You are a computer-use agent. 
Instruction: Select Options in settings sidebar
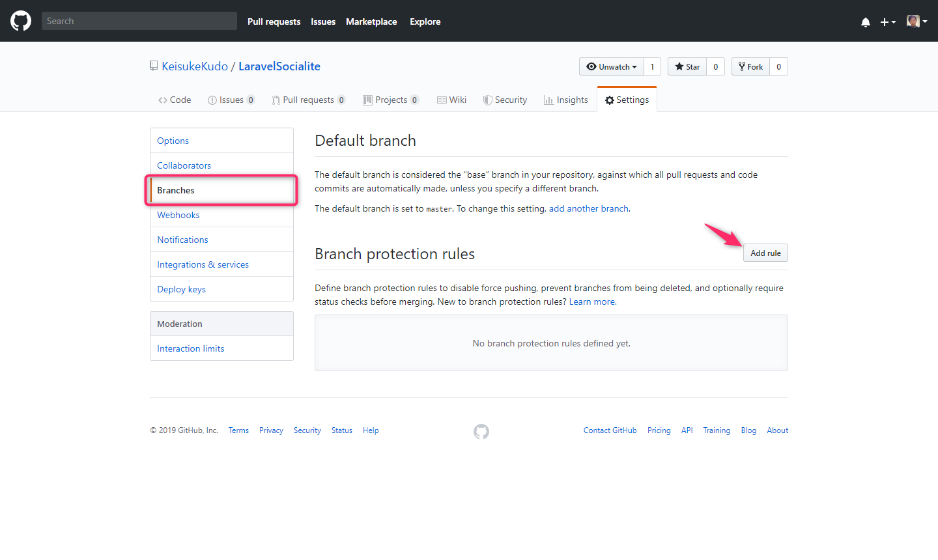tap(221, 141)
